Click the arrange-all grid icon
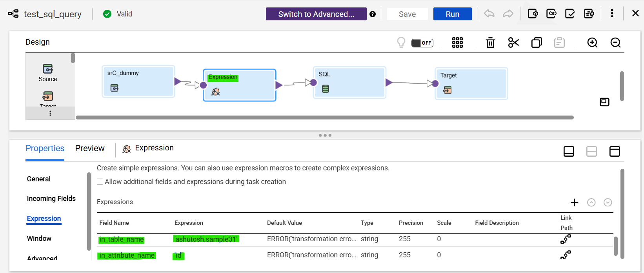Screen dimensions: 644x273 [x=457, y=42]
